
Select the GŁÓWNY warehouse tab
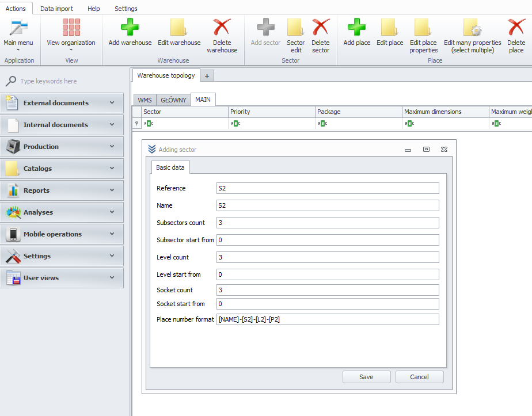click(173, 100)
